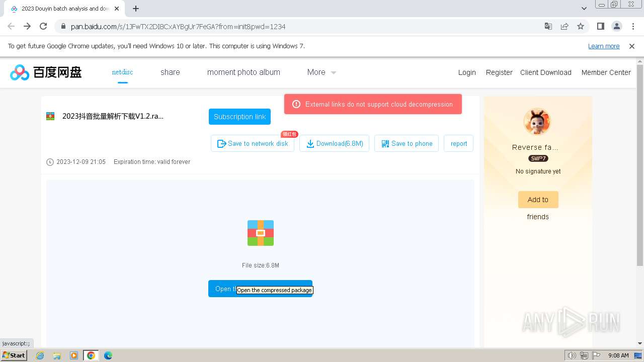Go forward in browser history
This screenshot has width=644, height=362.
click(27, 26)
